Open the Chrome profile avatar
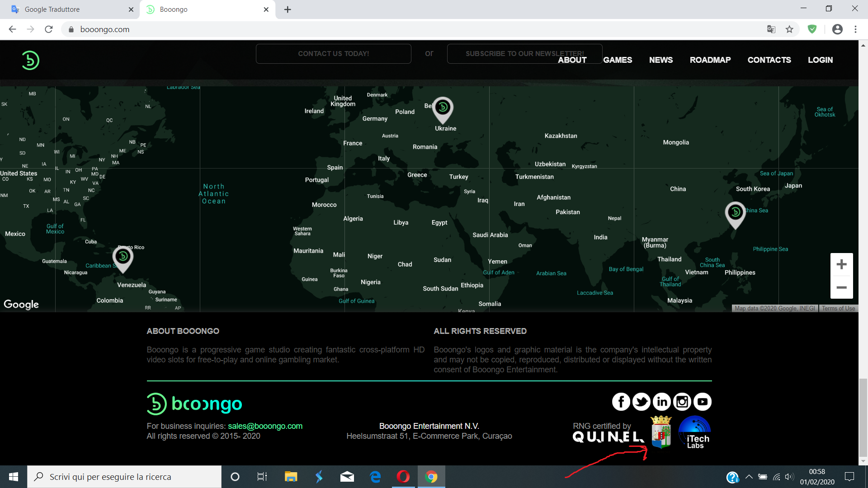The height and width of the screenshot is (488, 868). coord(837,29)
